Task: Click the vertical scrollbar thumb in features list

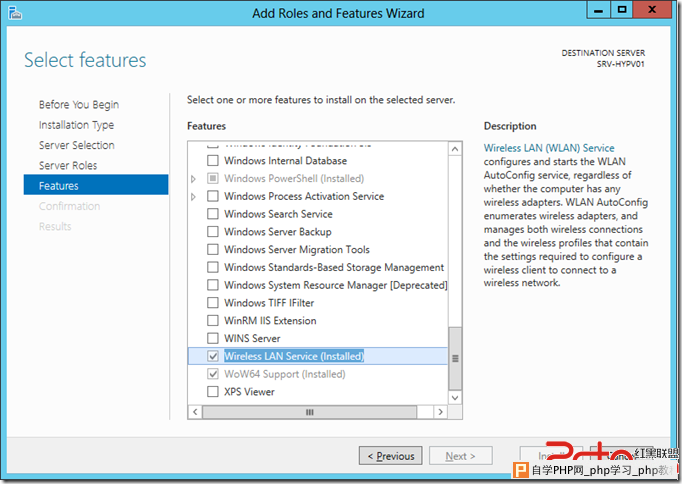Action: [x=455, y=359]
